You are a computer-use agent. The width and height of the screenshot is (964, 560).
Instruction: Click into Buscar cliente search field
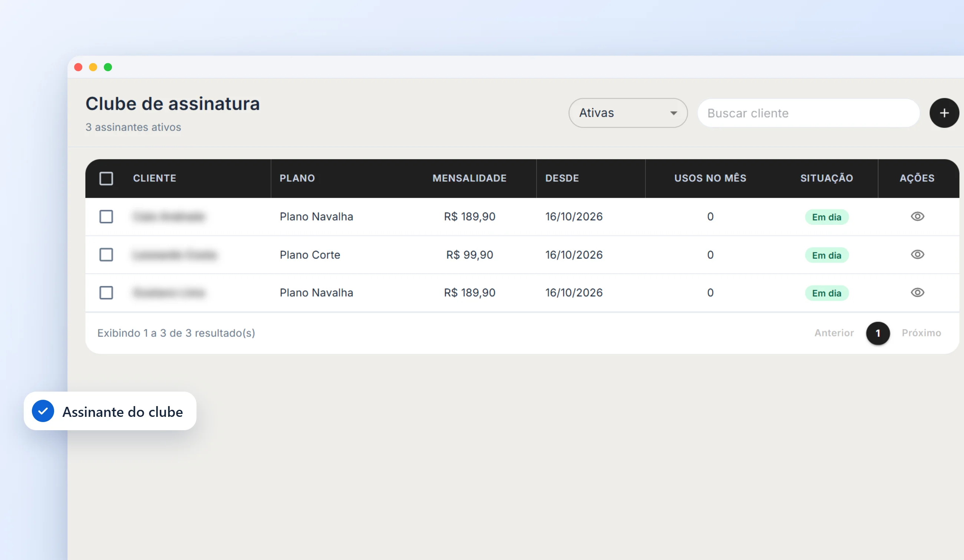click(x=808, y=113)
